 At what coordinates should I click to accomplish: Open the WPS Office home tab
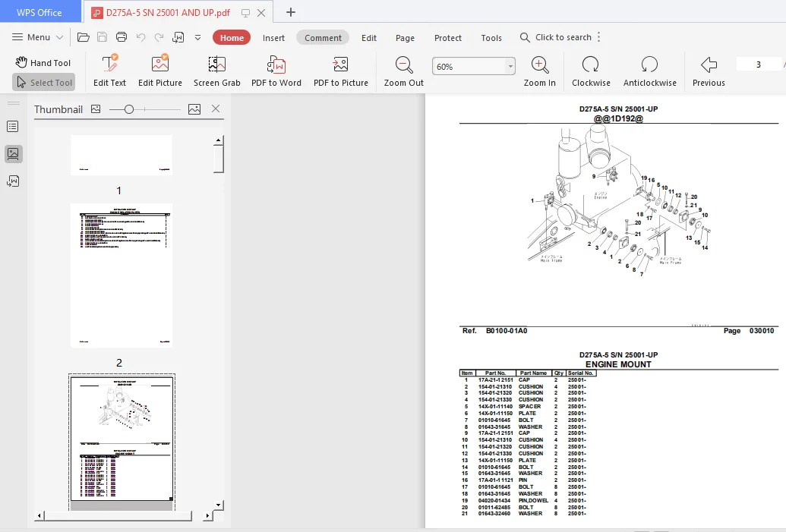coord(39,12)
